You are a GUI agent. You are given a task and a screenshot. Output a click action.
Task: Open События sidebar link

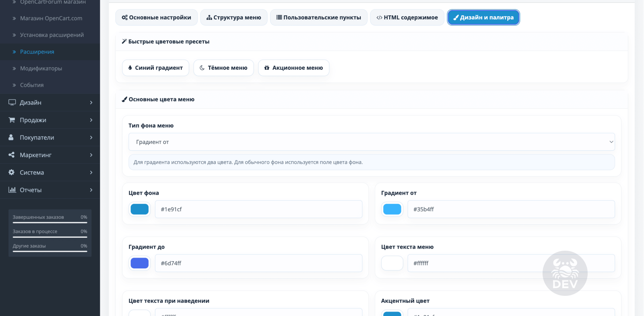pyautogui.click(x=32, y=85)
